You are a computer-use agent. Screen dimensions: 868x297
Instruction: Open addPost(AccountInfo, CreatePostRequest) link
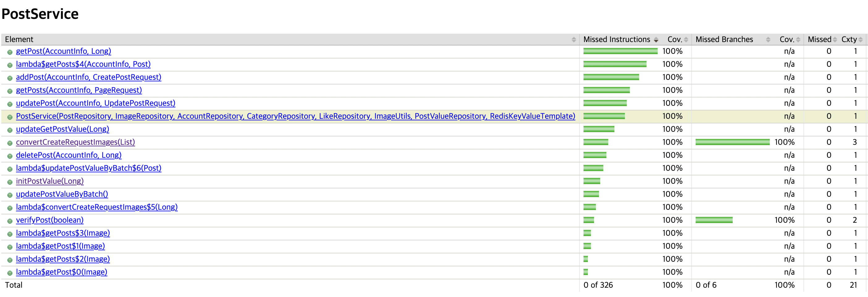coord(89,77)
